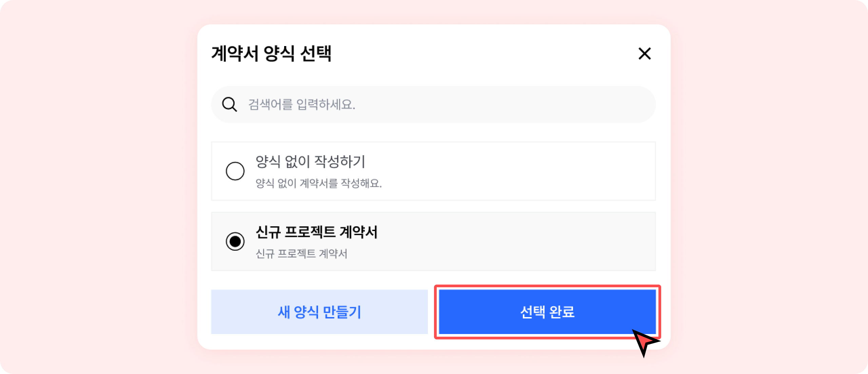Image resolution: width=868 pixels, height=374 pixels.
Task: Click empty right side of 신규 프로젝트 계약서 card
Action: coord(542,241)
